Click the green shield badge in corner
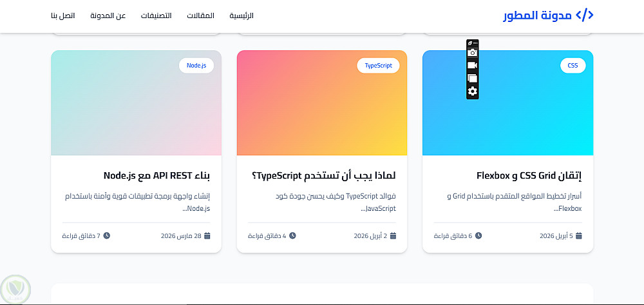The width and height of the screenshot is (644, 305). tap(15, 289)
